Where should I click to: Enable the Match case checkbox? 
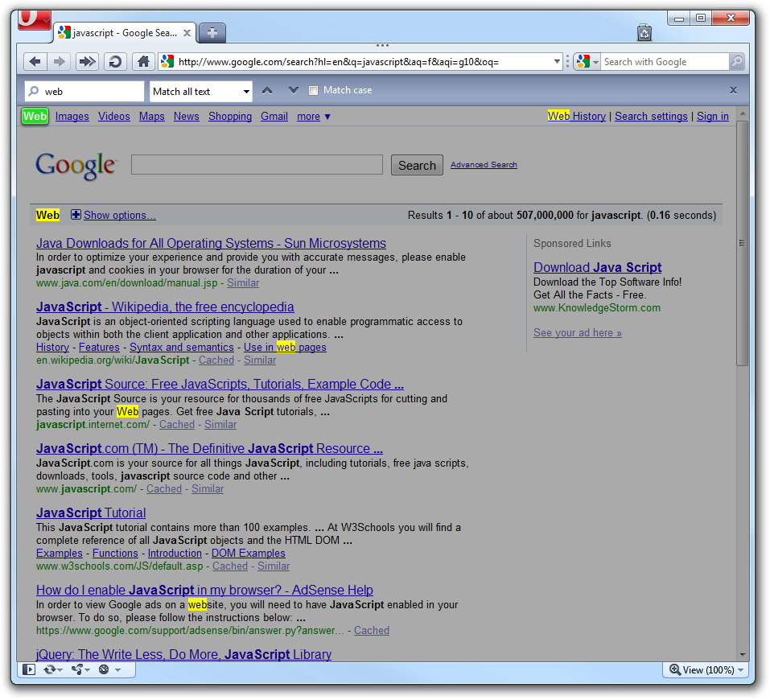[x=313, y=90]
